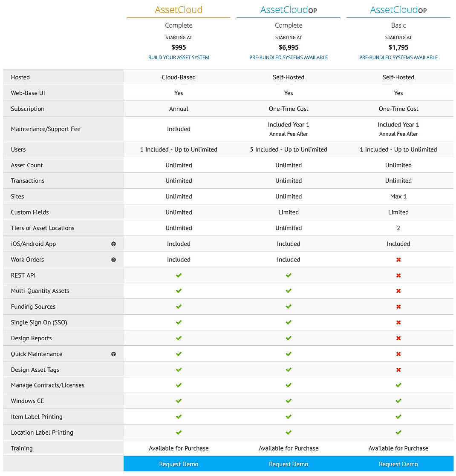
Task: Select the green Design Reports checkmark under AssetCloudOP Complete
Action: point(289,338)
